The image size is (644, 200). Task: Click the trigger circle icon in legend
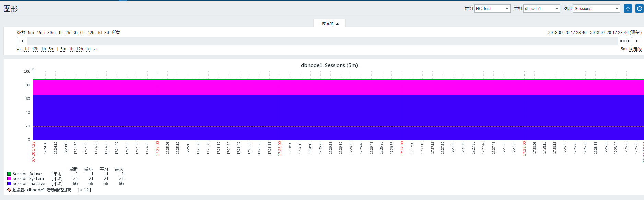point(9,190)
